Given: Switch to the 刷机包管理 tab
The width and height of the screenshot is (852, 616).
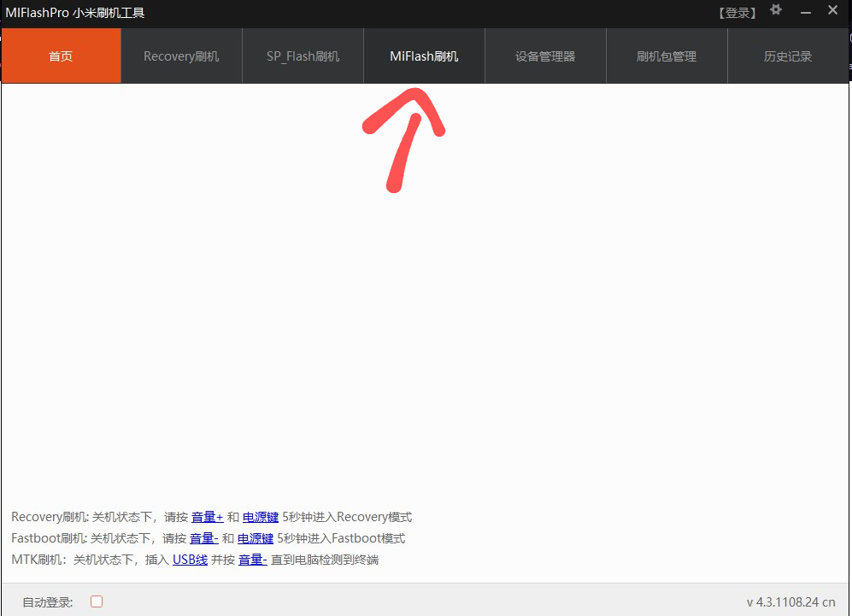Looking at the screenshot, I should 667,56.
